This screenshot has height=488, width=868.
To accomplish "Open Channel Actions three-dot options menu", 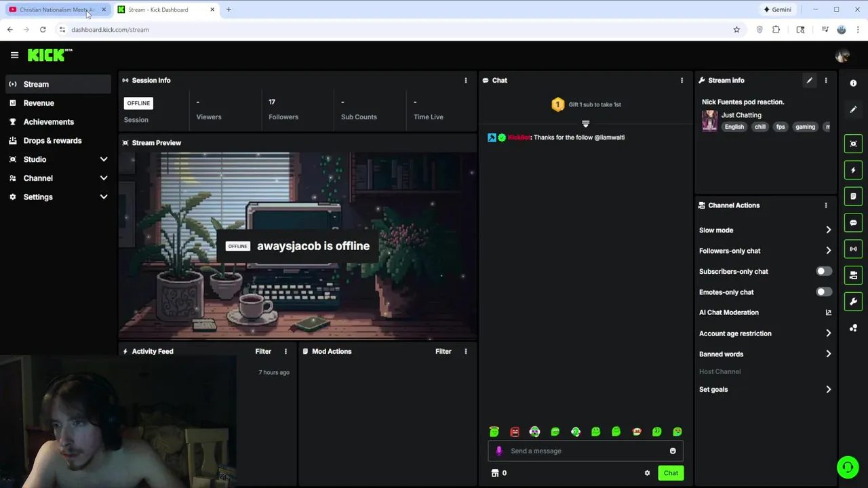I will click(x=825, y=205).
